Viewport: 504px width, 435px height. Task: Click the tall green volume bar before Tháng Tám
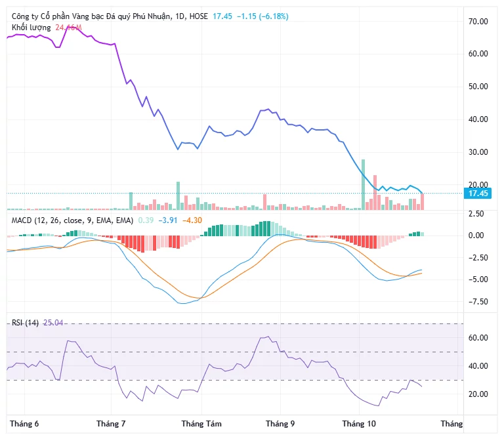tap(178, 196)
